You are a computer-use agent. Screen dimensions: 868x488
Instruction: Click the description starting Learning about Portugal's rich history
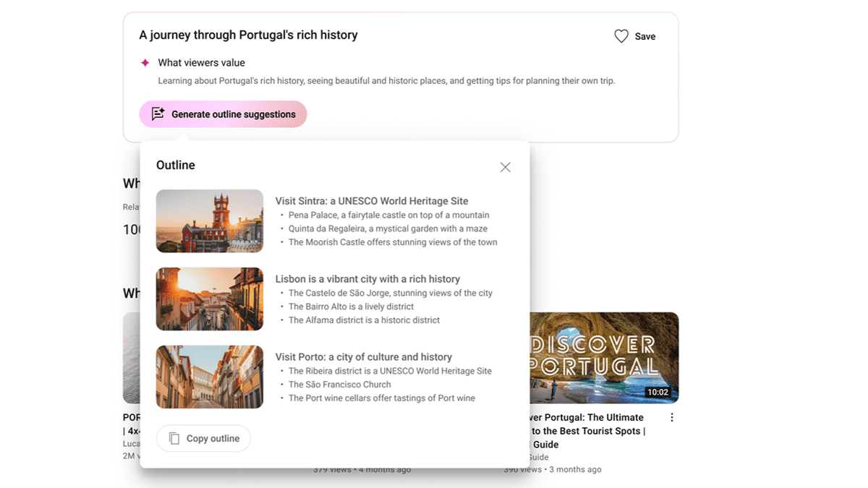pos(386,81)
